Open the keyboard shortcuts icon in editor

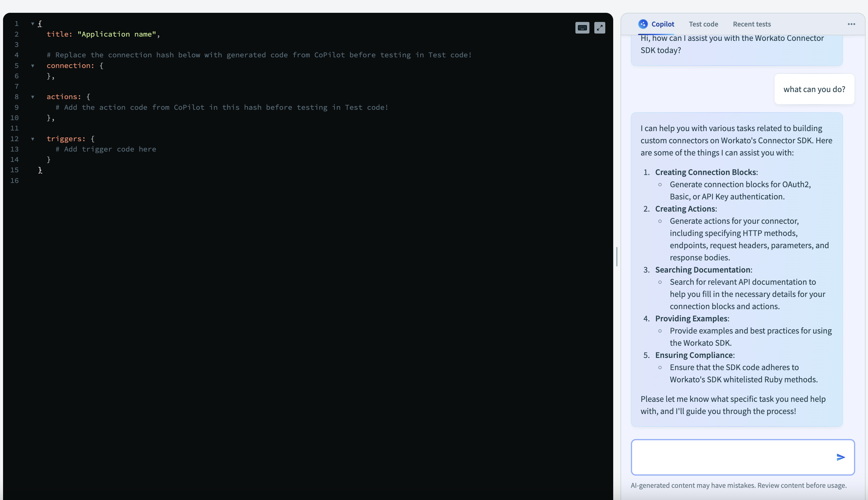point(582,28)
